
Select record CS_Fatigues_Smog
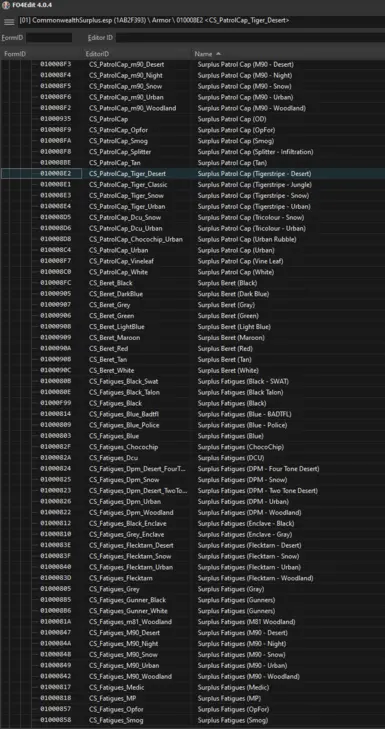[192, 720]
